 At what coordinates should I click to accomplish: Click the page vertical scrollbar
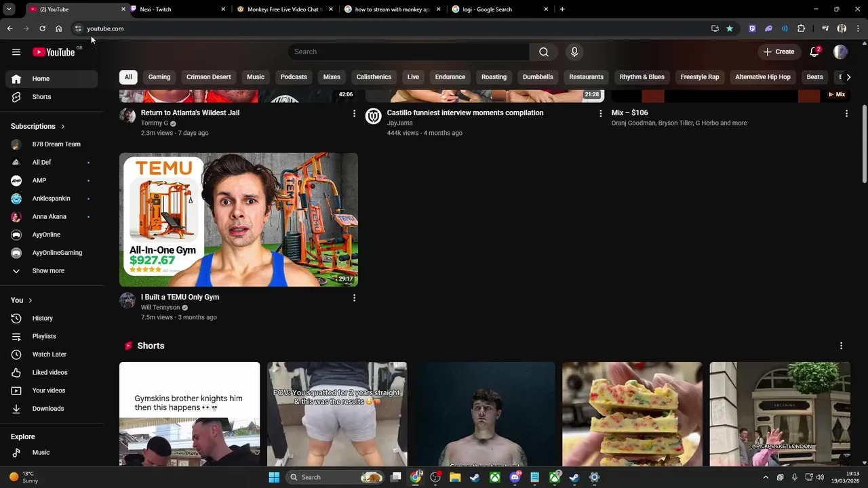tap(865, 143)
